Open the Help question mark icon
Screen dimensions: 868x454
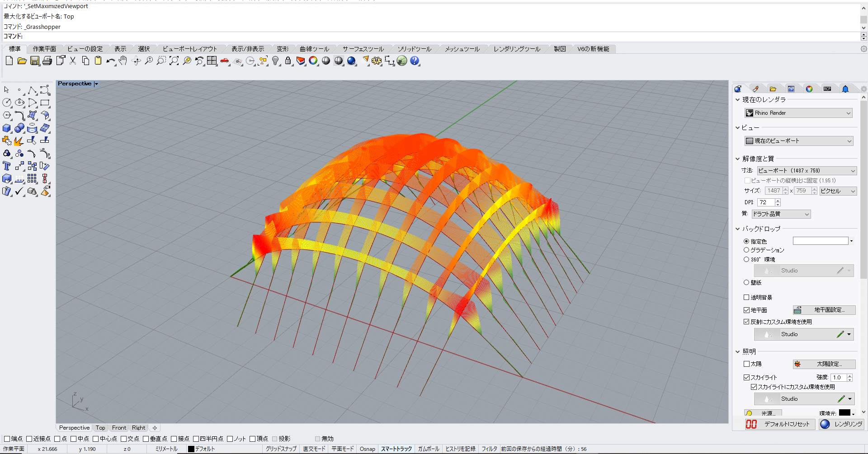coord(415,61)
